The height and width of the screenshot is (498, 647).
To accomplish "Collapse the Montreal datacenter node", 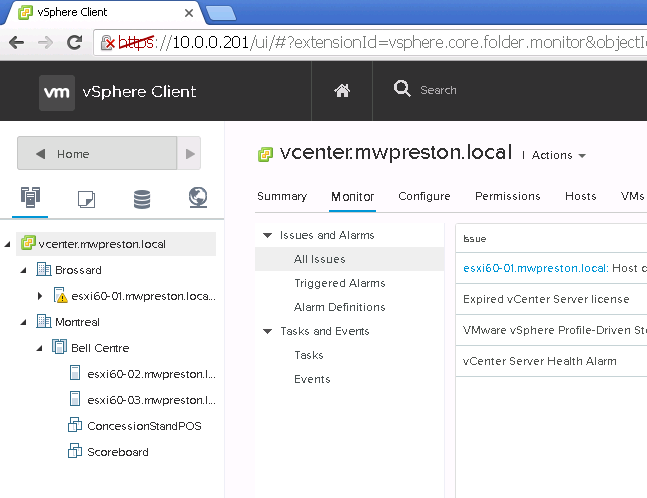I will tap(24, 322).
